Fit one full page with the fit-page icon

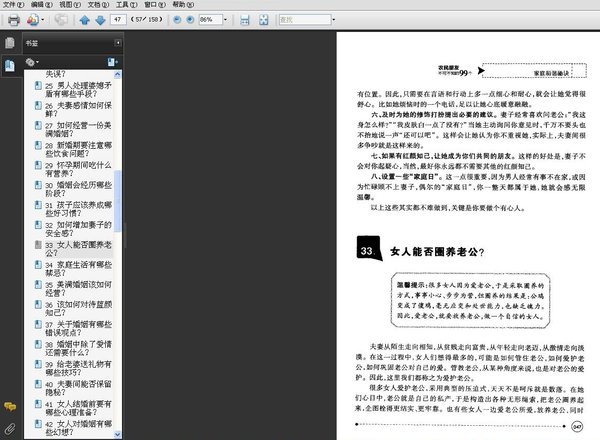(264, 20)
